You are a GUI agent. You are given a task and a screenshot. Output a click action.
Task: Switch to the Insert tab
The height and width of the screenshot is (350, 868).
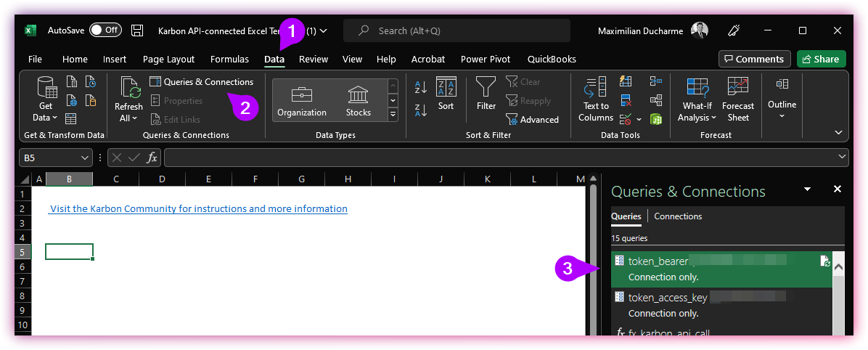(x=115, y=60)
